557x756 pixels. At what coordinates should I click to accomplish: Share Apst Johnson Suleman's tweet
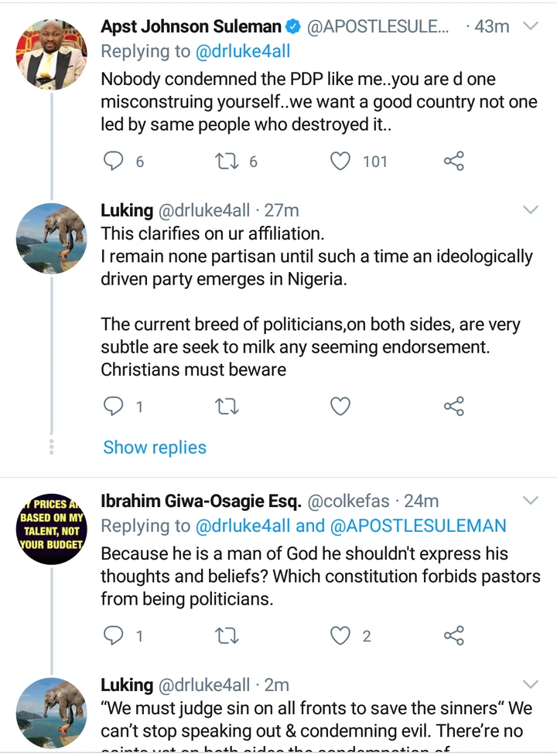(454, 161)
